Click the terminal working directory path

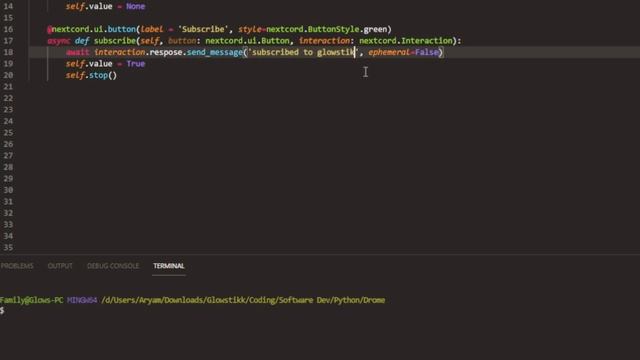[x=243, y=300]
